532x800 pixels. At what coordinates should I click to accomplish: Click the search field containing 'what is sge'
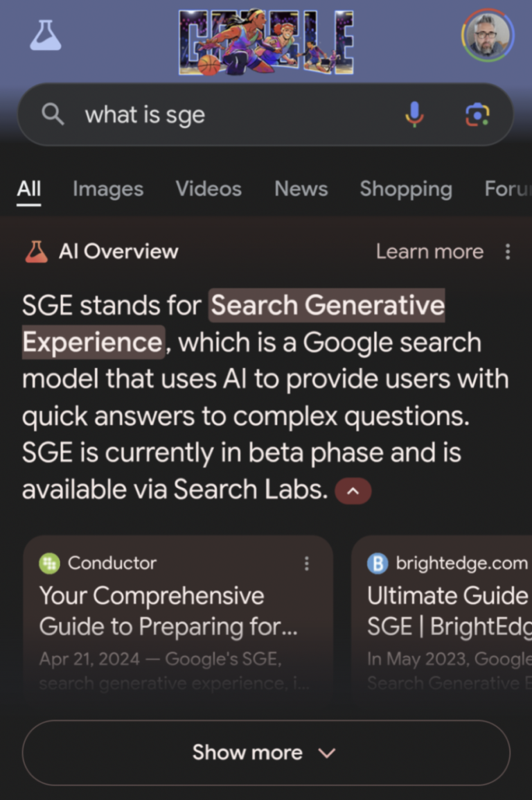[x=208, y=114]
